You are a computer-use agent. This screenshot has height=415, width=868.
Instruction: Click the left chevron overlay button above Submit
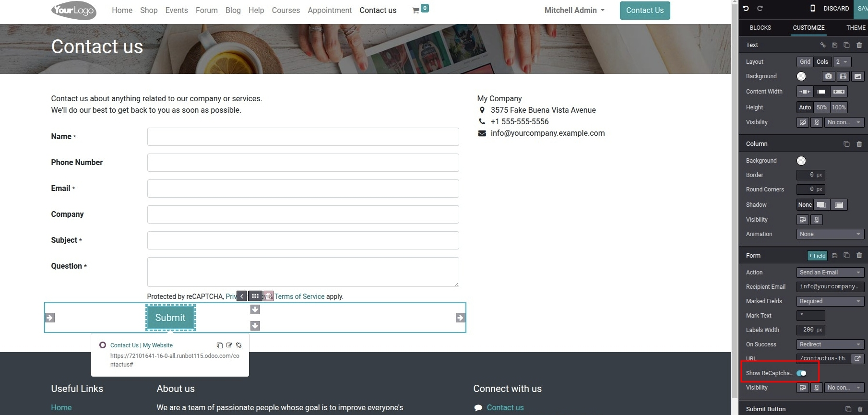242,296
